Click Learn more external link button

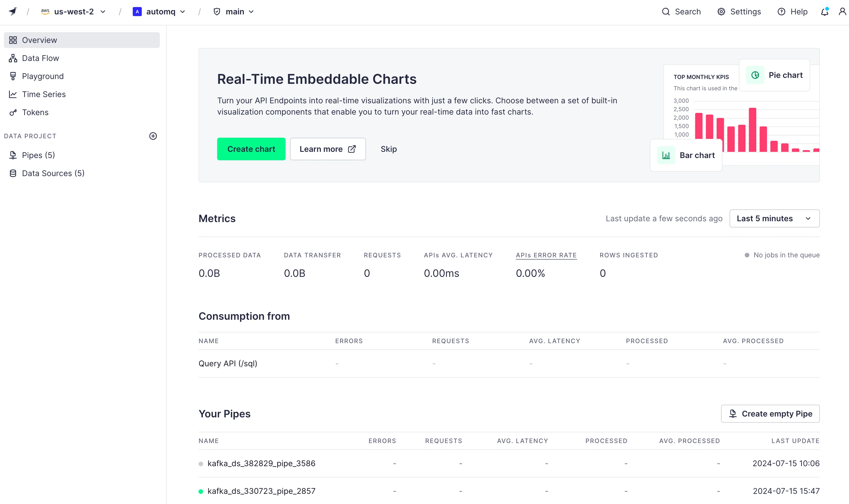(x=328, y=149)
